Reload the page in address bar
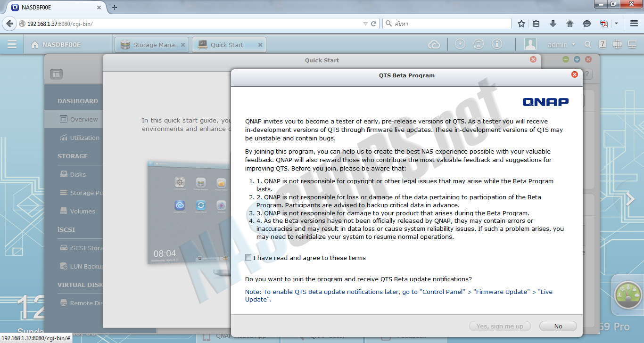The width and height of the screenshot is (644, 343). tap(374, 24)
